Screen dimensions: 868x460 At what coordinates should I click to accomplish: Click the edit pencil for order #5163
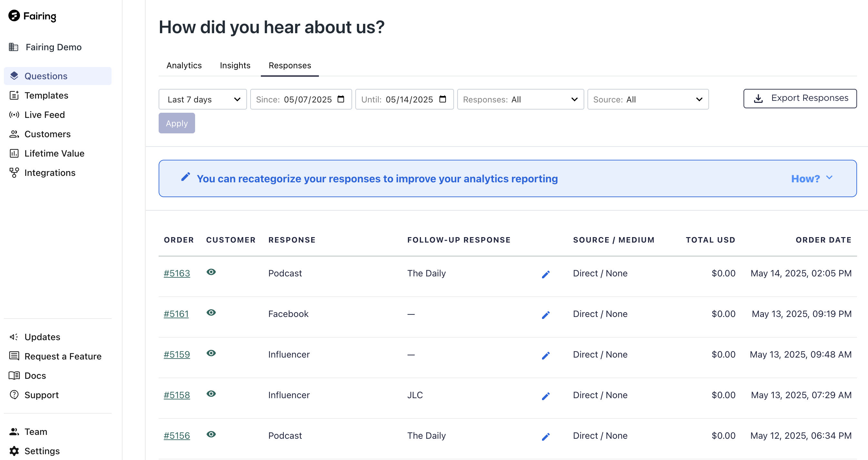(x=546, y=274)
